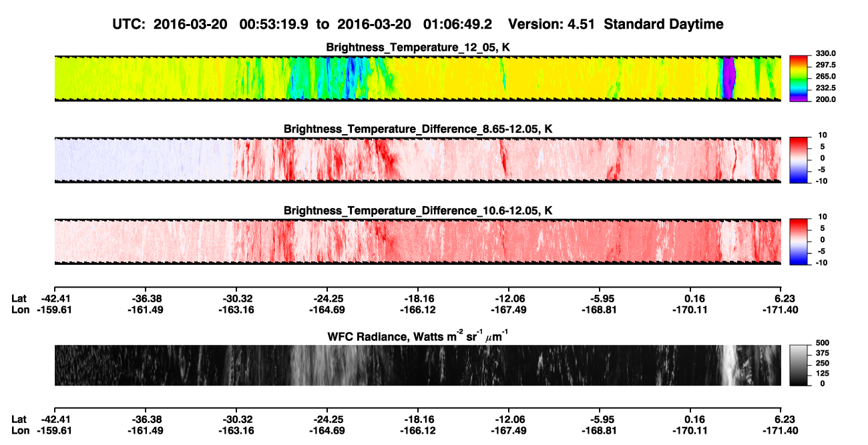This screenshot has width=868, height=445.
Task: Click upper axis latitude value -30.32
Action: click(x=236, y=299)
